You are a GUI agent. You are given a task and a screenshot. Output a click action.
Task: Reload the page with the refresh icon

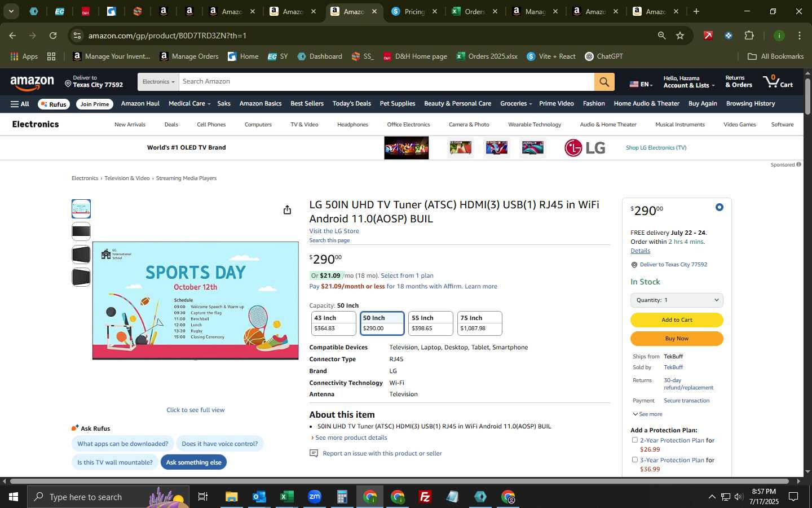(52, 36)
